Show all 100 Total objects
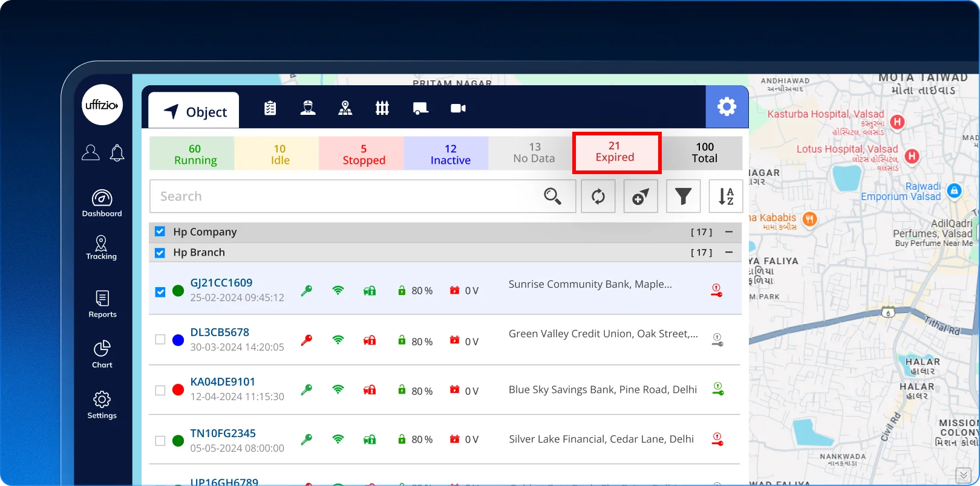The height and width of the screenshot is (486, 980). point(702,153)
